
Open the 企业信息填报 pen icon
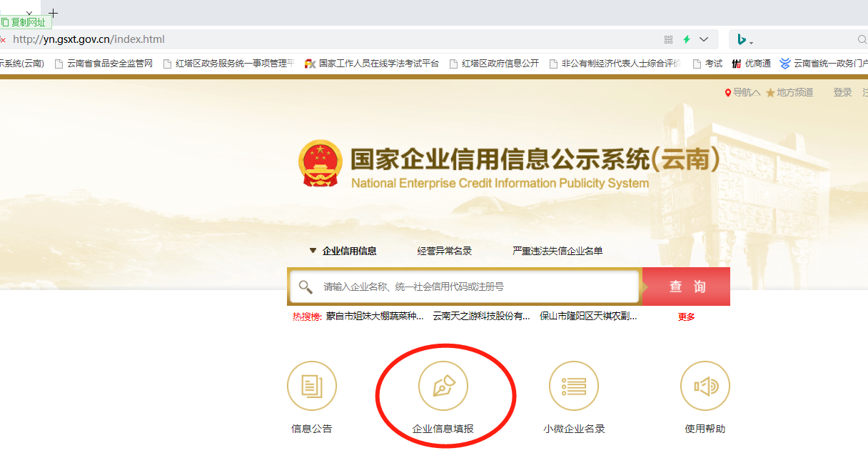[x=443, y=387]
